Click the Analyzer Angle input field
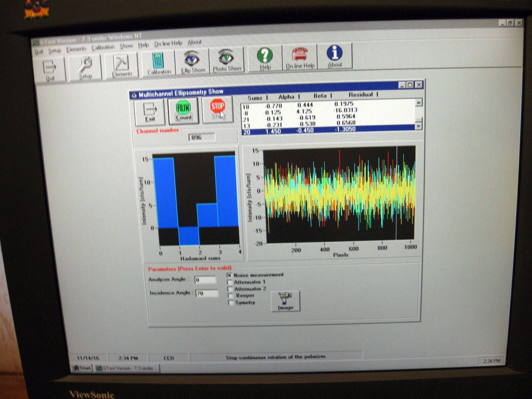Image resolution: width=532 pixels, height=399 pixels. coord(205,280)
